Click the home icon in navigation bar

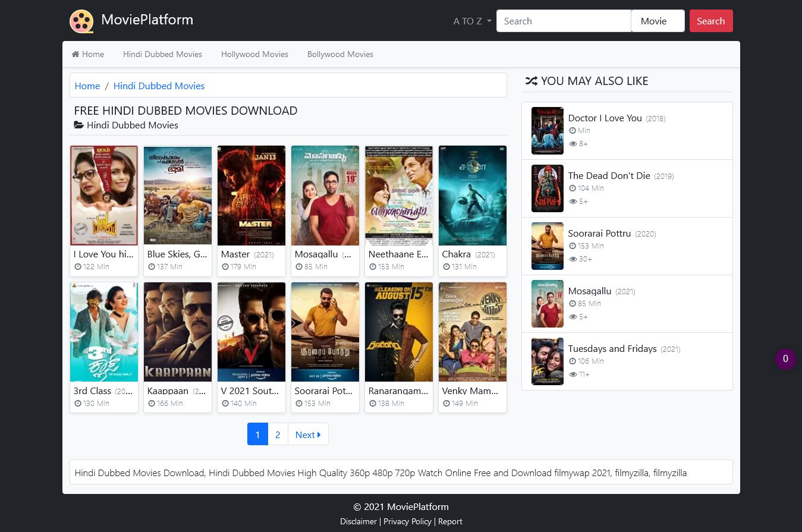(76, 54)
